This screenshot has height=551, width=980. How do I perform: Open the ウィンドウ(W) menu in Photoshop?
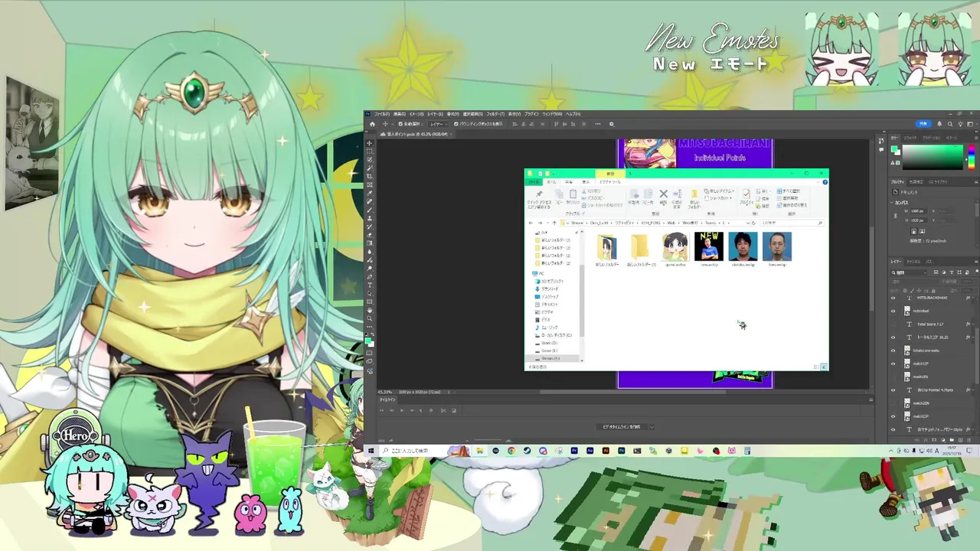pyautogui.click(x=552, y=114)
